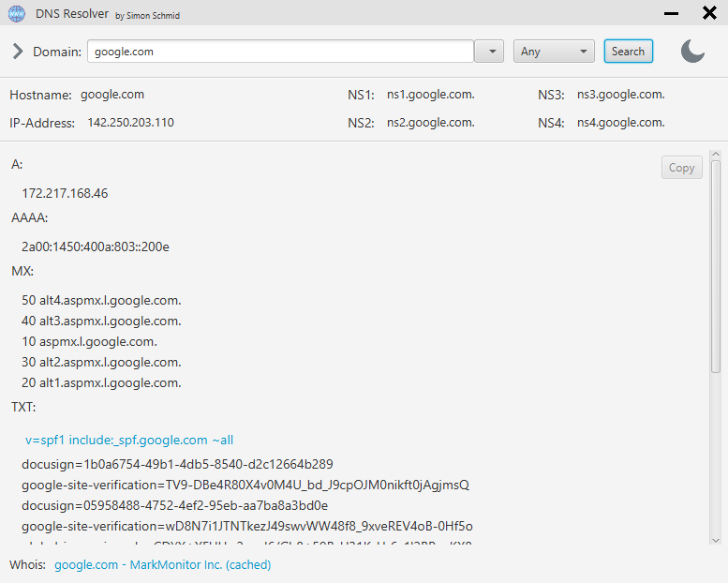Click the Copy button in results
The image size is (728, 583).
point(681,168)
